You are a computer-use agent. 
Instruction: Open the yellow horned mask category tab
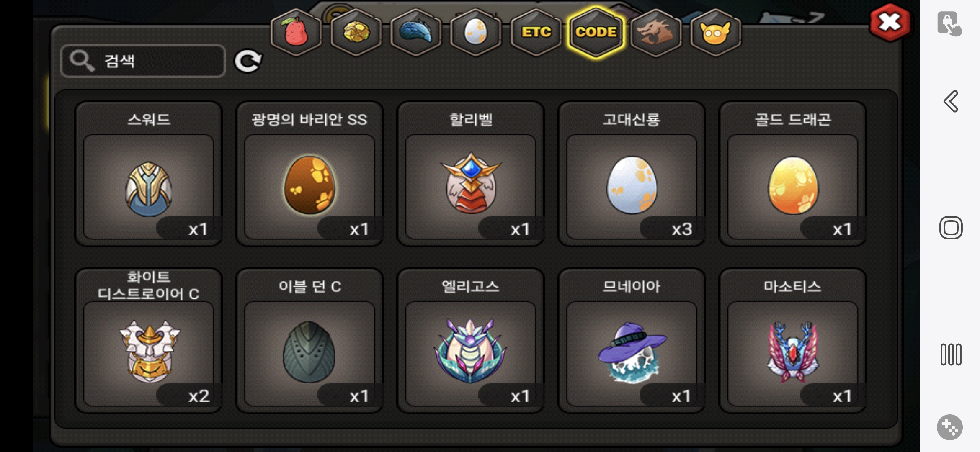click(716, 33)
